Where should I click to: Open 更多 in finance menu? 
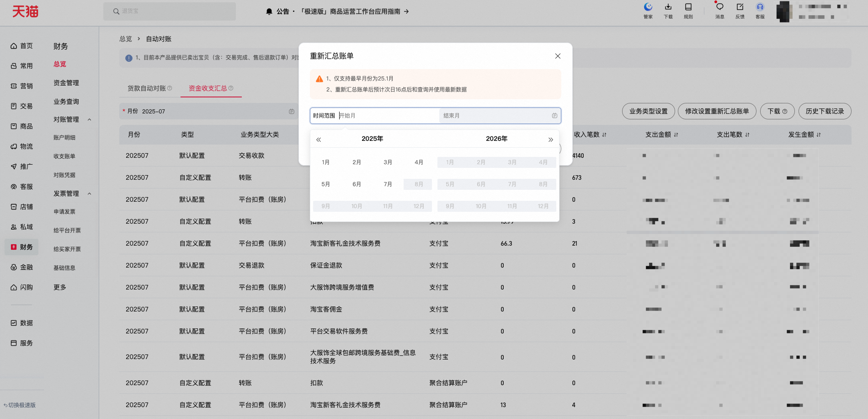(x=60, y=287)
